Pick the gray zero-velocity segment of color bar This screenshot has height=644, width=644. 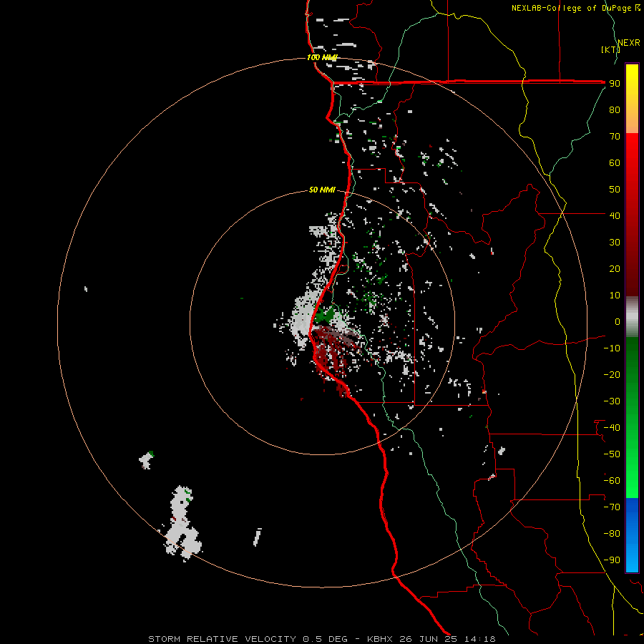(632, 317)
